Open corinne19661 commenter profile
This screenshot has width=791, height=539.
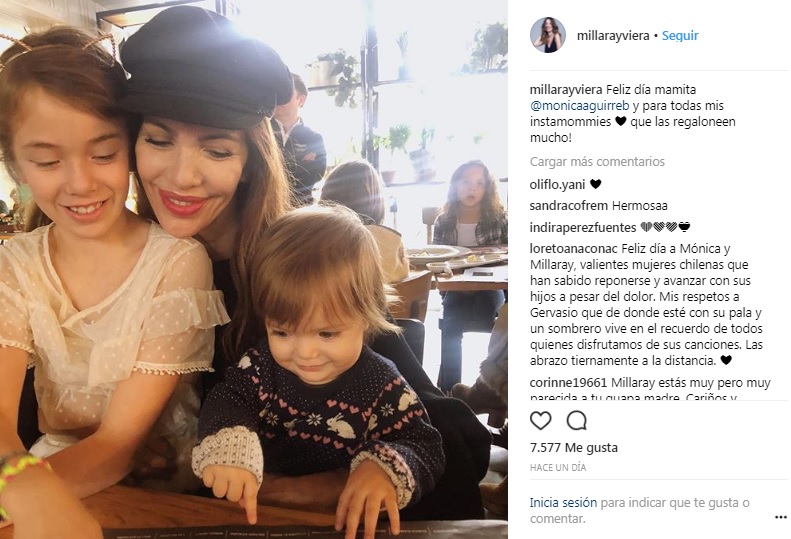coord(568,383)
